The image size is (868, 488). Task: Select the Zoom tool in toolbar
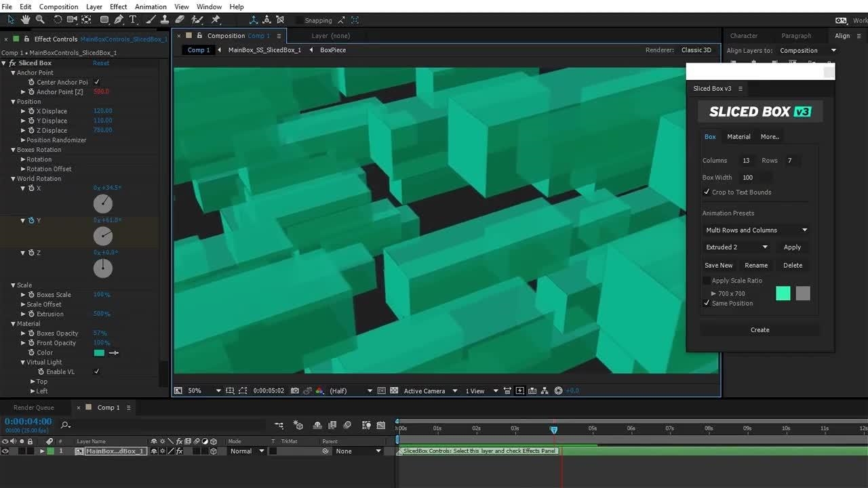point(40,20)
